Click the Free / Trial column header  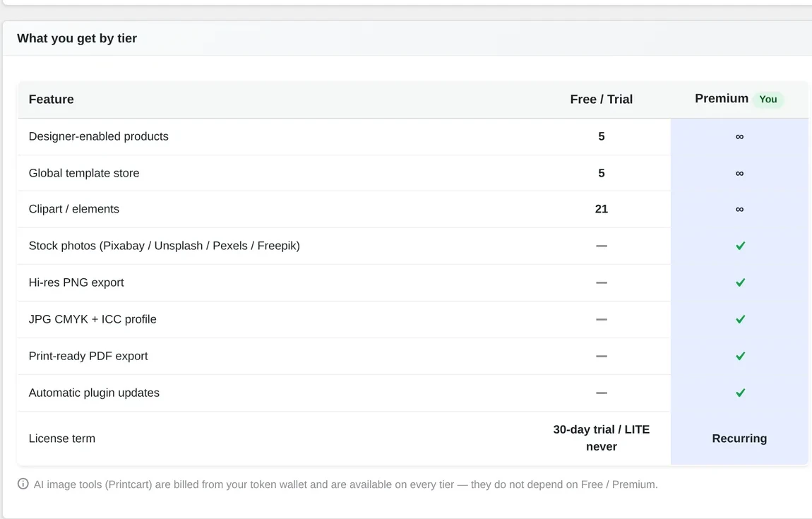coord(601,99)
